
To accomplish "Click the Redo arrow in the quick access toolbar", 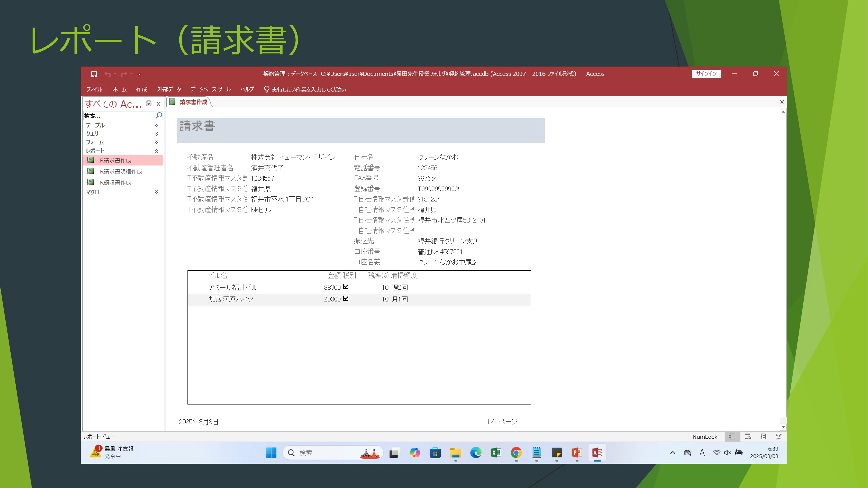I will pos(124,74).
